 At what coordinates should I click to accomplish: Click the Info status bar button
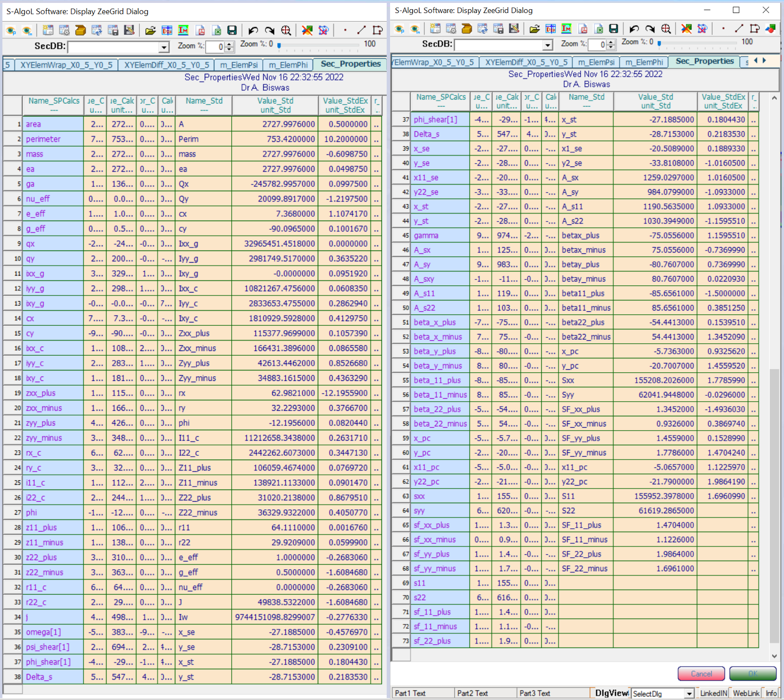click(x=771, y=693)
